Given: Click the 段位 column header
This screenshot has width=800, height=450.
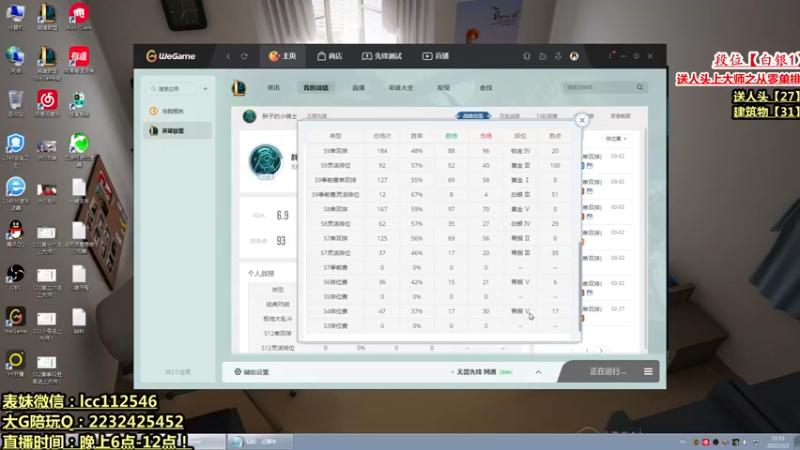Looking at the screenshot, I should 520,136.
